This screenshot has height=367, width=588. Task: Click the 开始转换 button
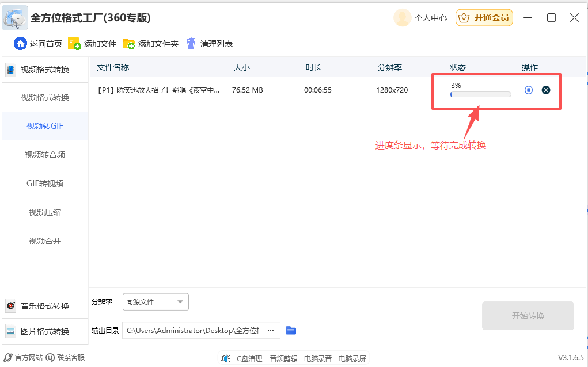pyautogui.click(x=528, y=315)
